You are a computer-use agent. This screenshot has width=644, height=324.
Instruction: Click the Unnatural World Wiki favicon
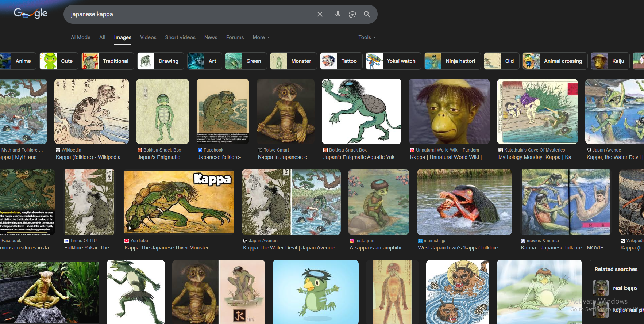click(412, 150)
